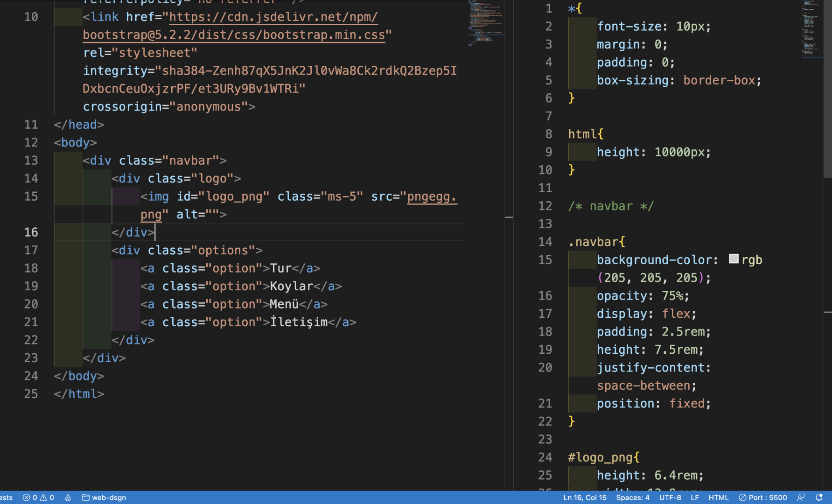Change end of line sequence LF
The image size is (832, 504).
tap(695, 497)
